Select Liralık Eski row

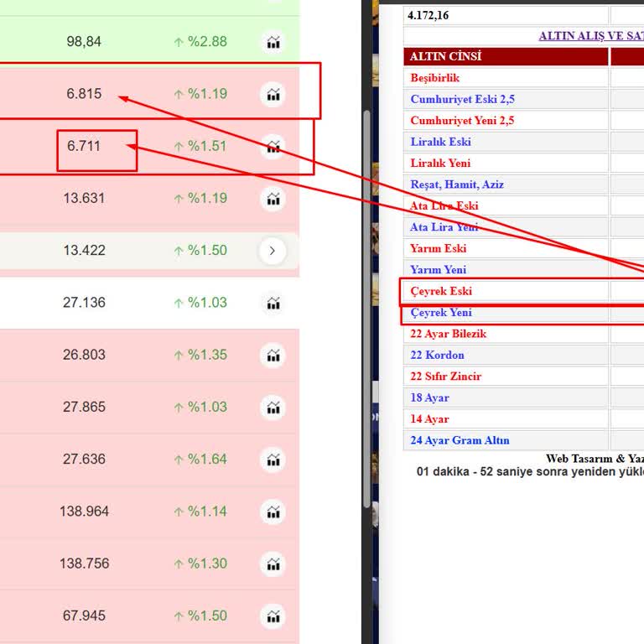click(x=523, y=142)
